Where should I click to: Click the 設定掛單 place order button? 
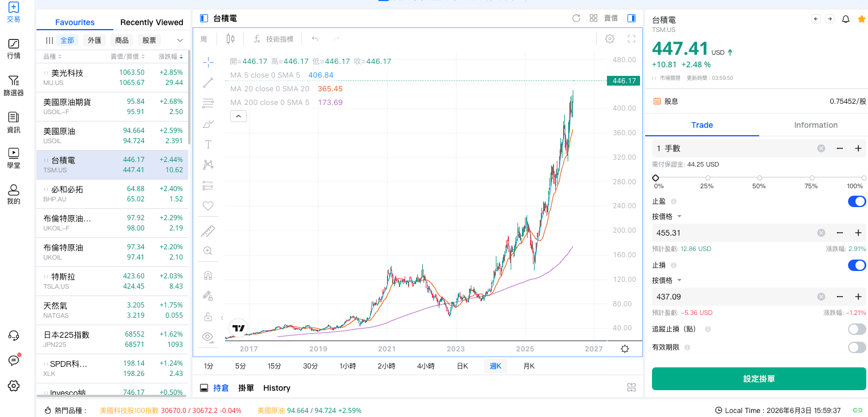coord(759,379)
